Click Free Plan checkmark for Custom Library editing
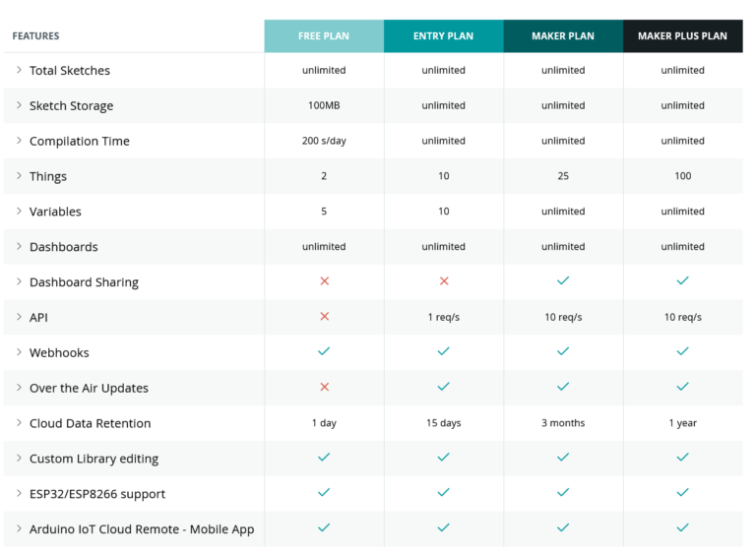The width and height of the screenshot is (756, 555). (324, 458)
